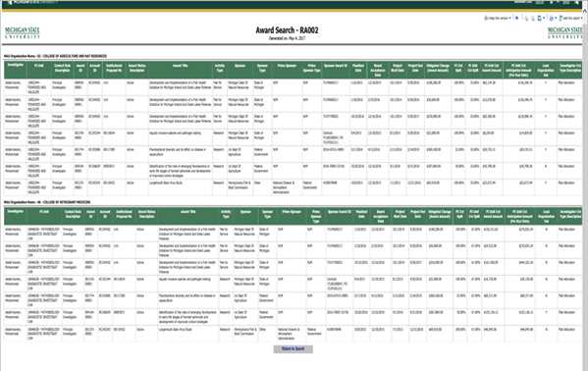This screenshot has width=588, height=371.
Task: Click Flavobacterial diversity award title in the Agriculture table
Action: pyautogui.click(x=178, y=151)
